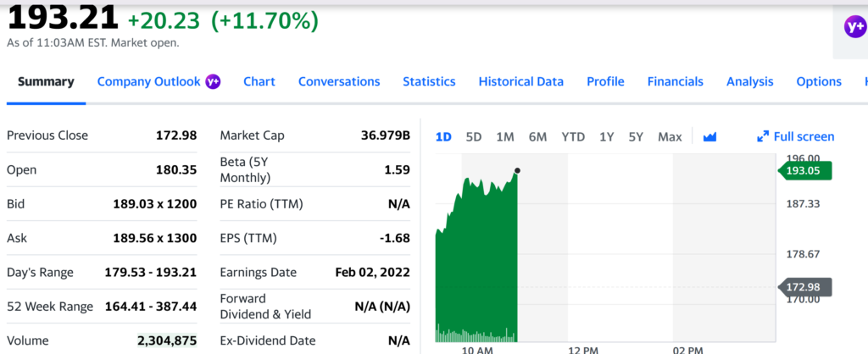Switch to the Summary tab
Image resolution: width=868 pixels, height=354 pixels.
click(x=46, y=81)
